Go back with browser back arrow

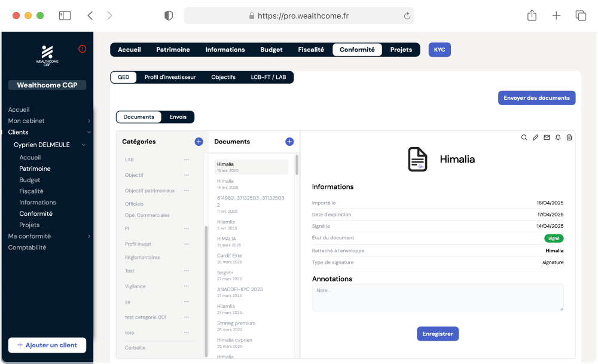90,16
